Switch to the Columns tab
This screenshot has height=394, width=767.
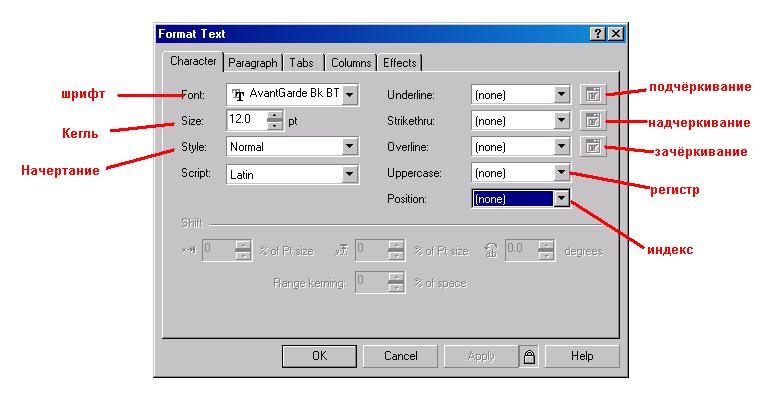click(351, 63)
